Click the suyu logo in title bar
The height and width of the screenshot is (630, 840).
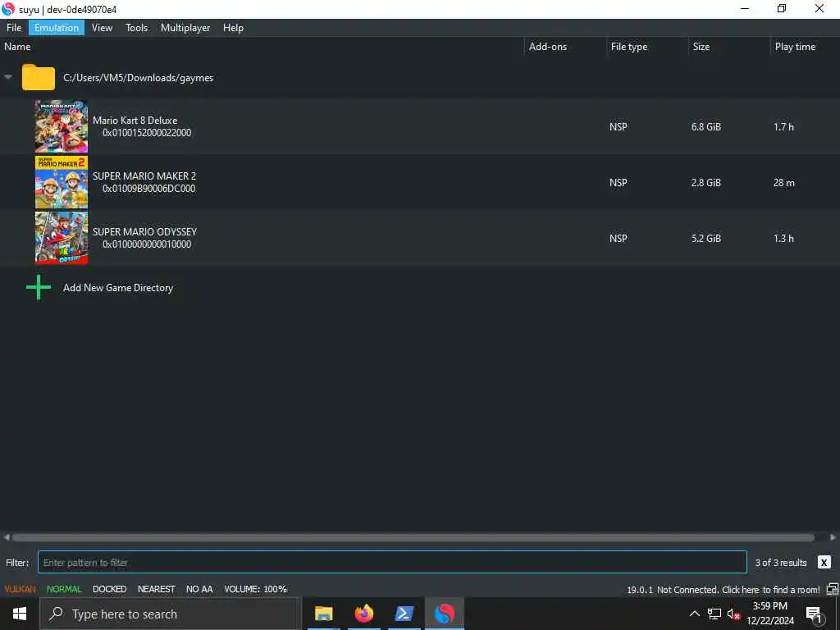(x=8, y=9)
